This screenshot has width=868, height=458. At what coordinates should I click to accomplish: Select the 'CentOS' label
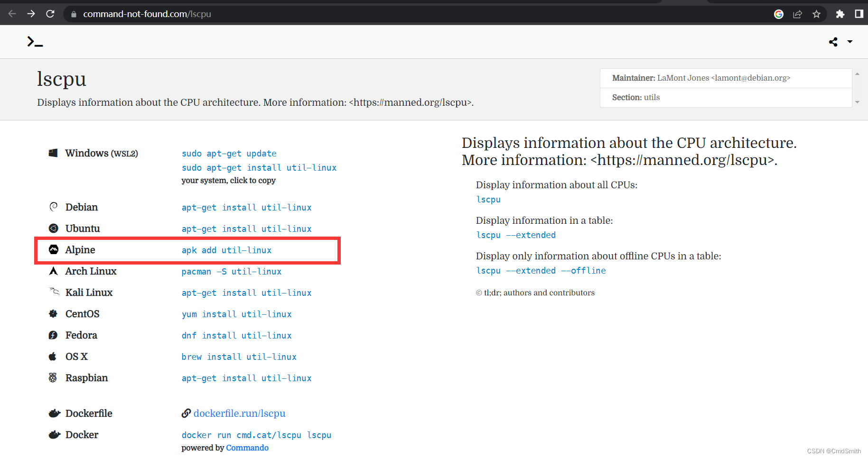click(82, 314)
